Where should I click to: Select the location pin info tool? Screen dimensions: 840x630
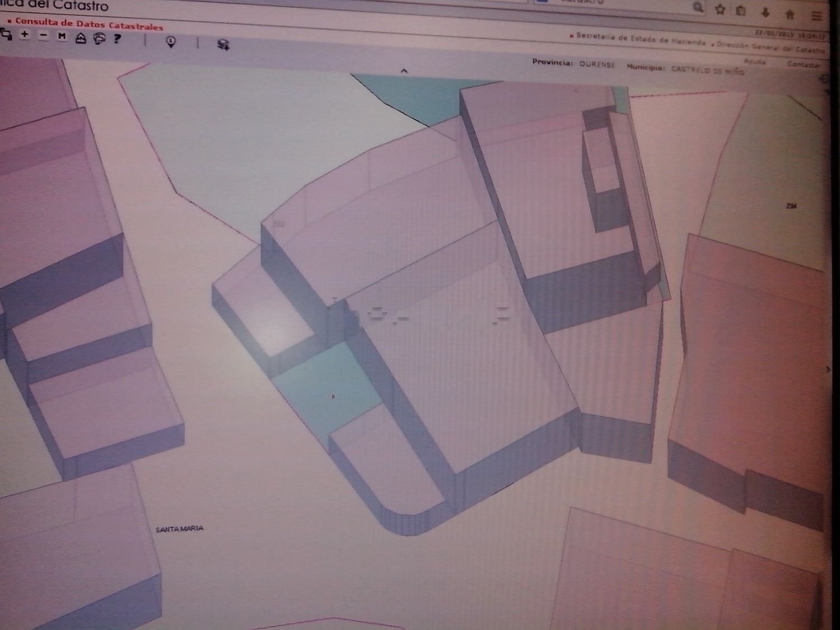171,42
